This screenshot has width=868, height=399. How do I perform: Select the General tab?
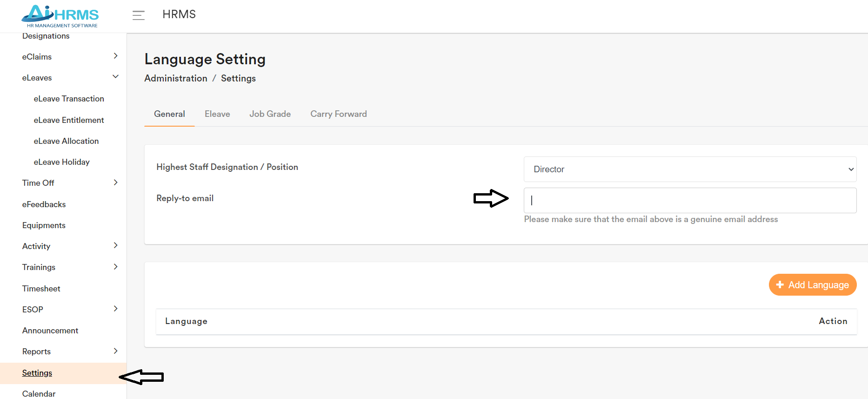pos(169,114)
